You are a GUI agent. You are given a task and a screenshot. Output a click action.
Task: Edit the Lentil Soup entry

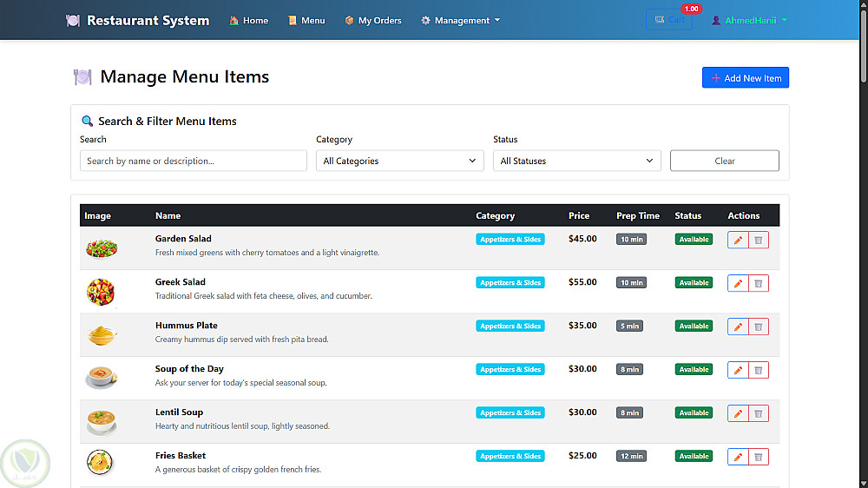click(738, 413)
